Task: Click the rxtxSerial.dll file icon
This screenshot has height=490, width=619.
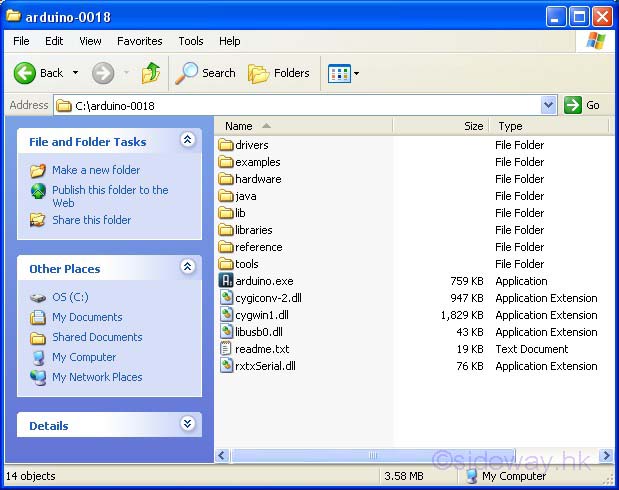Action: (226, 366)
